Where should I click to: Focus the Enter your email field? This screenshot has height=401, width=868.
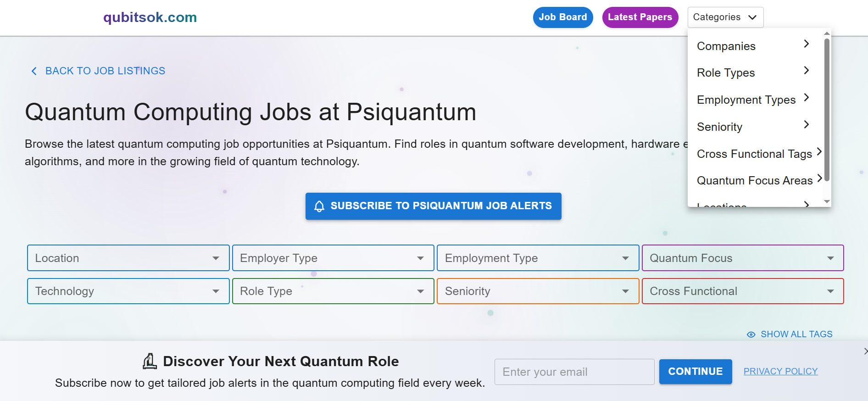pos(574,372)
